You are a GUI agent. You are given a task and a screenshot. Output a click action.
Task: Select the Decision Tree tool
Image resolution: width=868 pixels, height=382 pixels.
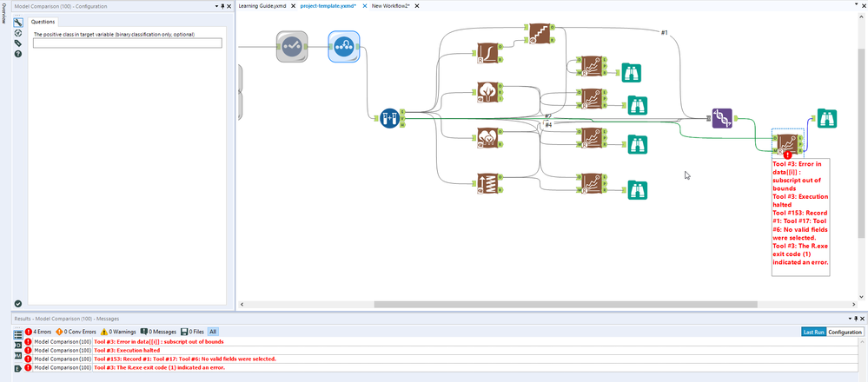click(487, 93)
